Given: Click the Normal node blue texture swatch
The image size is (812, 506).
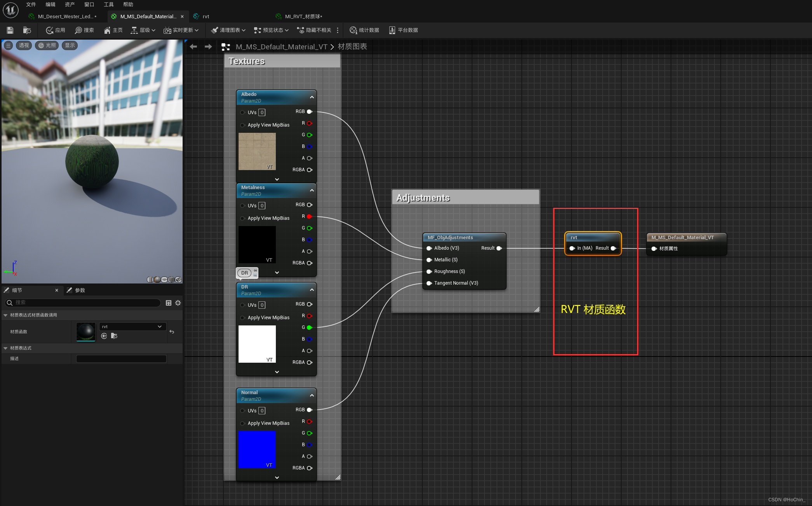Looking at the screenshot, I should [x=257, y=449].
